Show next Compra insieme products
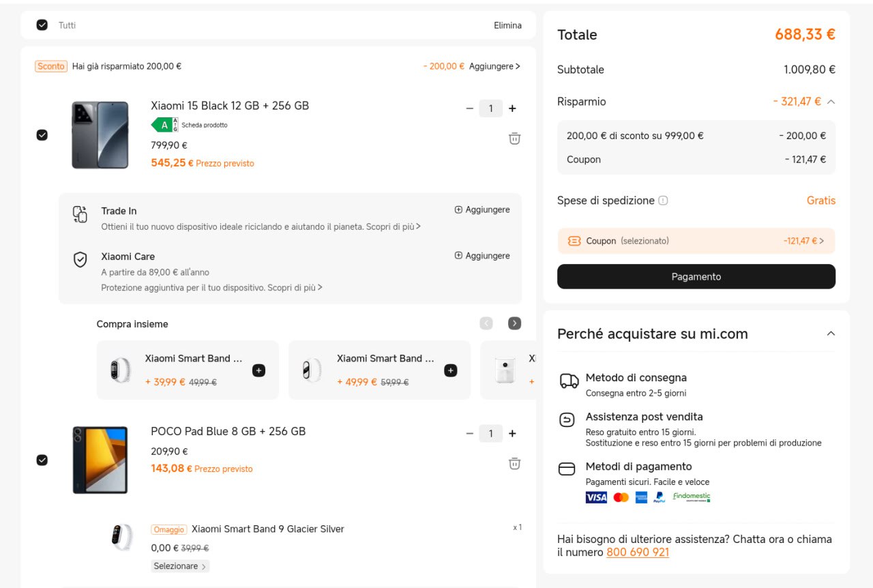Image resolution: width=873 pixels, height=588 pixels. coord(514,323)
